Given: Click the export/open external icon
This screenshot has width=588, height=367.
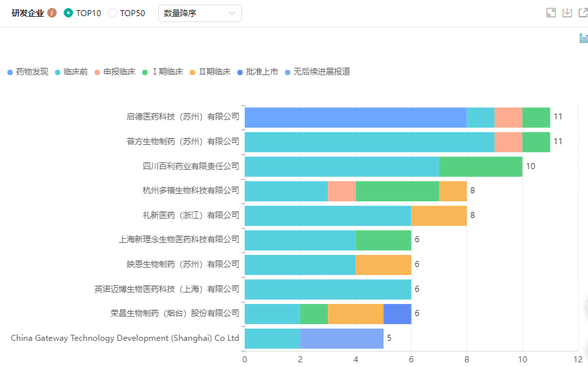Looking at the screenshot, I should [583, 13].
